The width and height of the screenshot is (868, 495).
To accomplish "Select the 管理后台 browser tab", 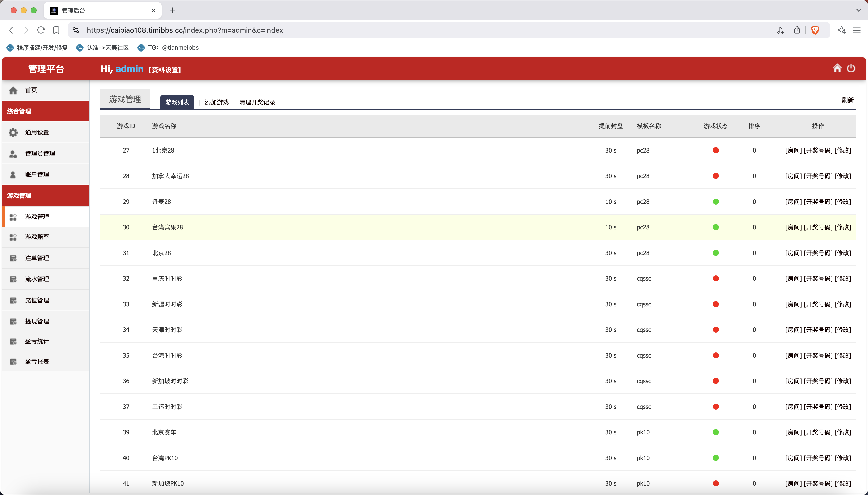I will [102, 10].
